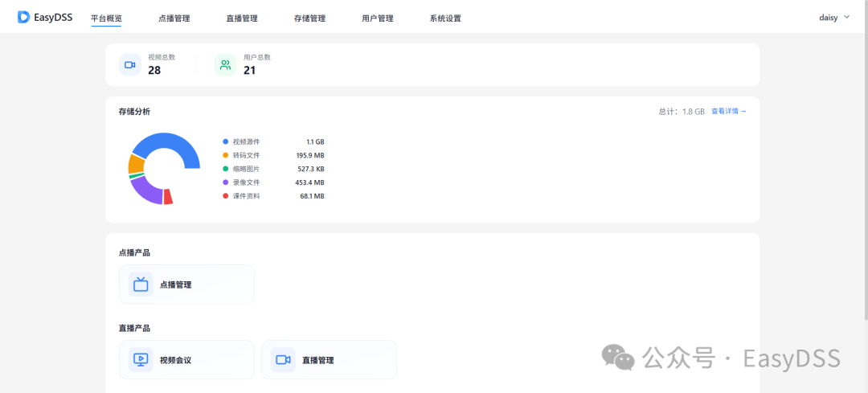
Task: Click the TV icon on 点播管理 card
Action: (141, 285)
